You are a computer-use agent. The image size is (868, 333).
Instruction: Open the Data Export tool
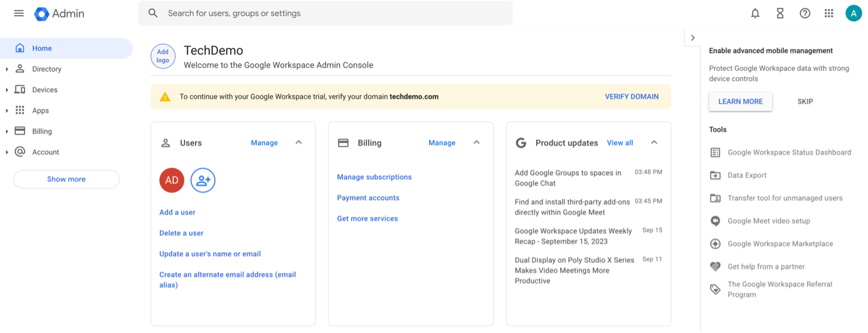click(x=746, y=176)
